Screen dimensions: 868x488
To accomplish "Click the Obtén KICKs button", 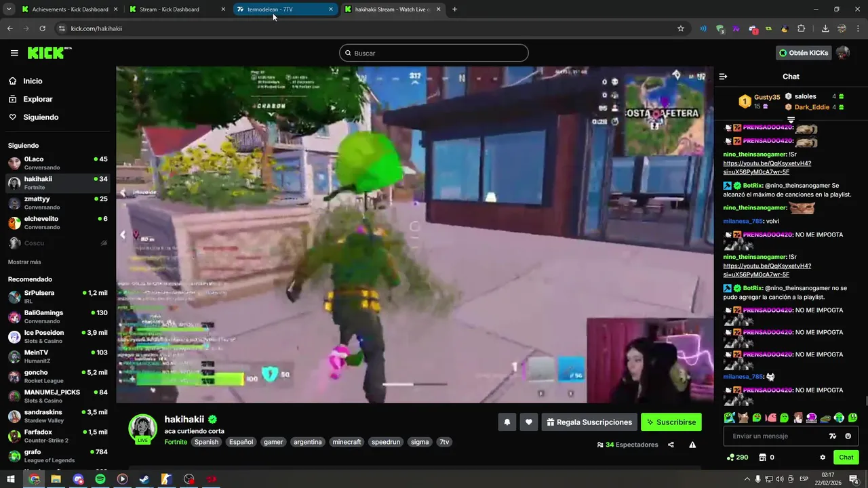I will (804, 53).
